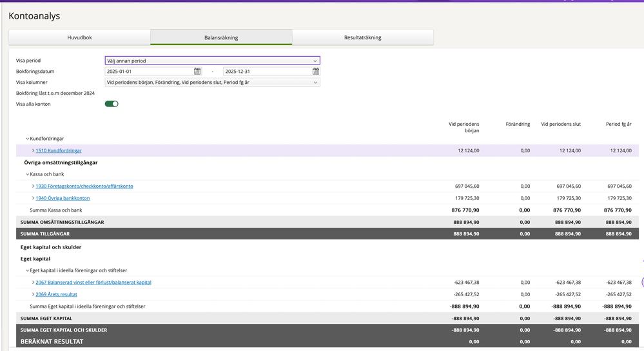644x351 pixels.
Task: Open the start date calendar picker
Action: point(197,72)
